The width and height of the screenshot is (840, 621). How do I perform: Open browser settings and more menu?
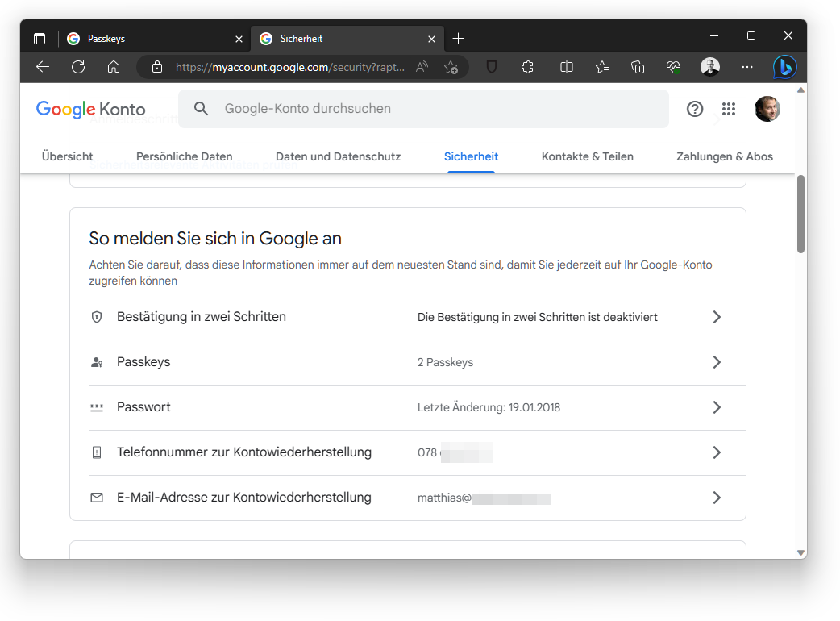pyautogui.click(x=747, y=67)
